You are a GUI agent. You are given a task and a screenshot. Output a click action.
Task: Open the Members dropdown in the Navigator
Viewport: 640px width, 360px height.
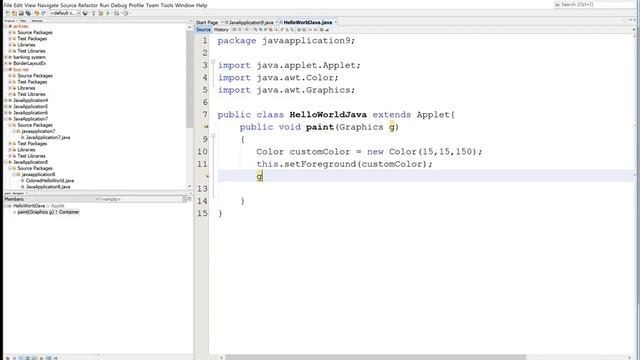point(51,199)
